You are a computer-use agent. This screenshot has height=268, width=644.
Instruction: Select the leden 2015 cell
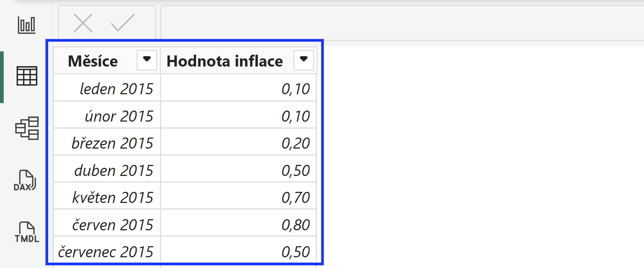107,88
